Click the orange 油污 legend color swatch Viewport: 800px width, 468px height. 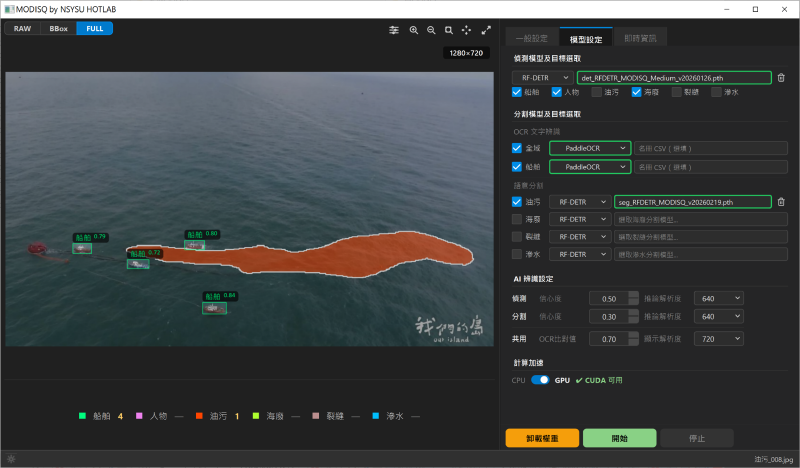199,416
